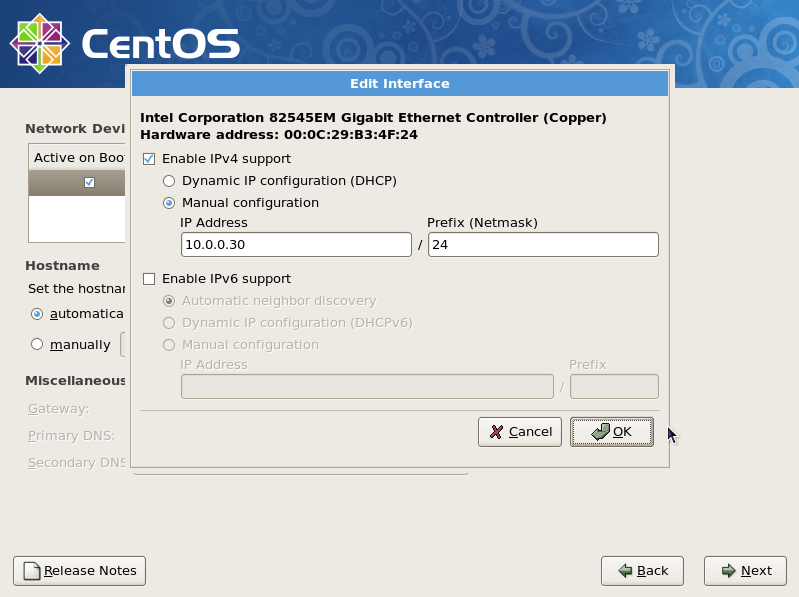Click the Network Devices heading

click(x=75, y=129)
